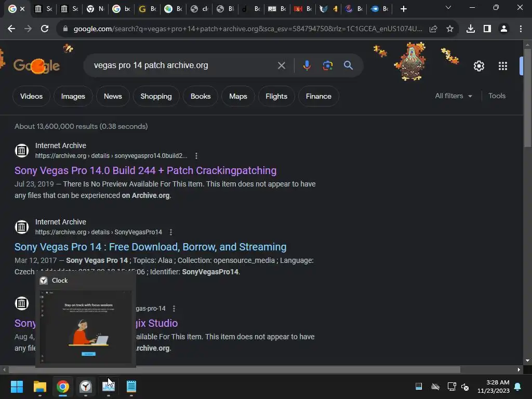Open File Explorer from the taskbar
The image size is (532, 399).
(39, 387)
